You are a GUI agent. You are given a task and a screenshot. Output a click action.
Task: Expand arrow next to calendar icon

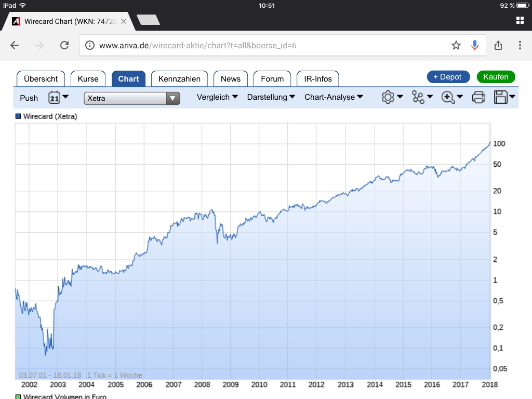click(66, 97)
